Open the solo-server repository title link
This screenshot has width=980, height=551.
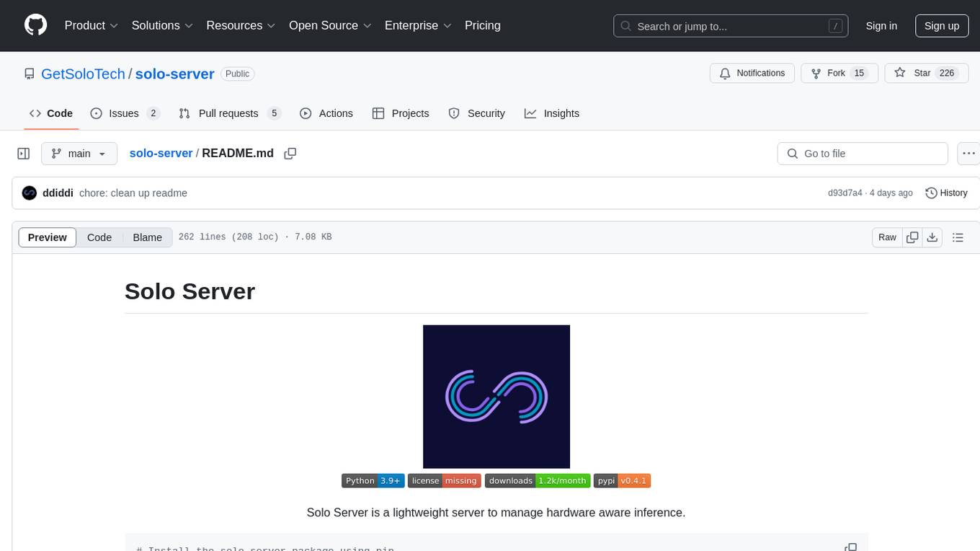(175, 74)
